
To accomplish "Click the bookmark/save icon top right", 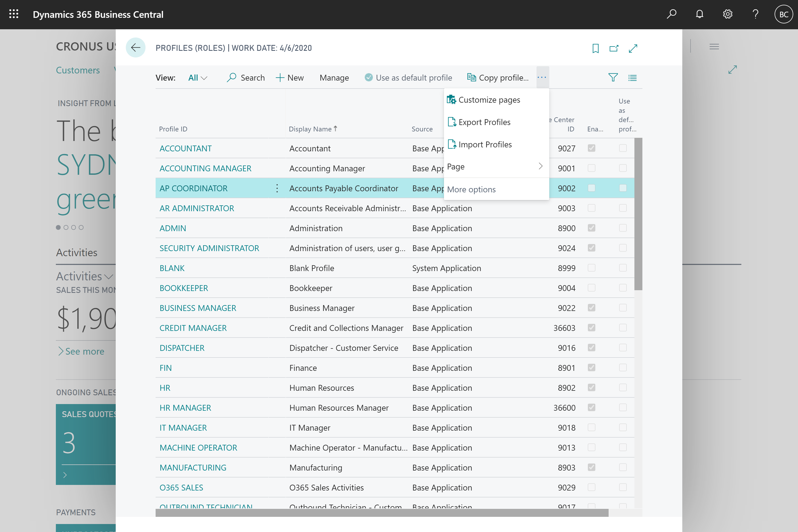I will click(596, 49).
